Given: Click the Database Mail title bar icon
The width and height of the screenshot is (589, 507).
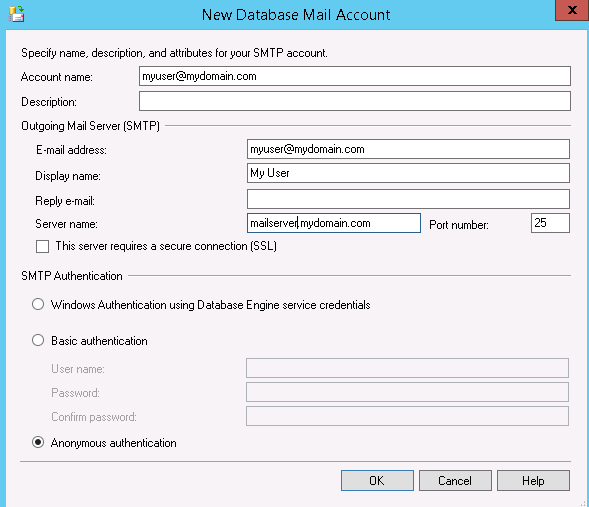Looking at the screenshot, I should coord(17,14).
